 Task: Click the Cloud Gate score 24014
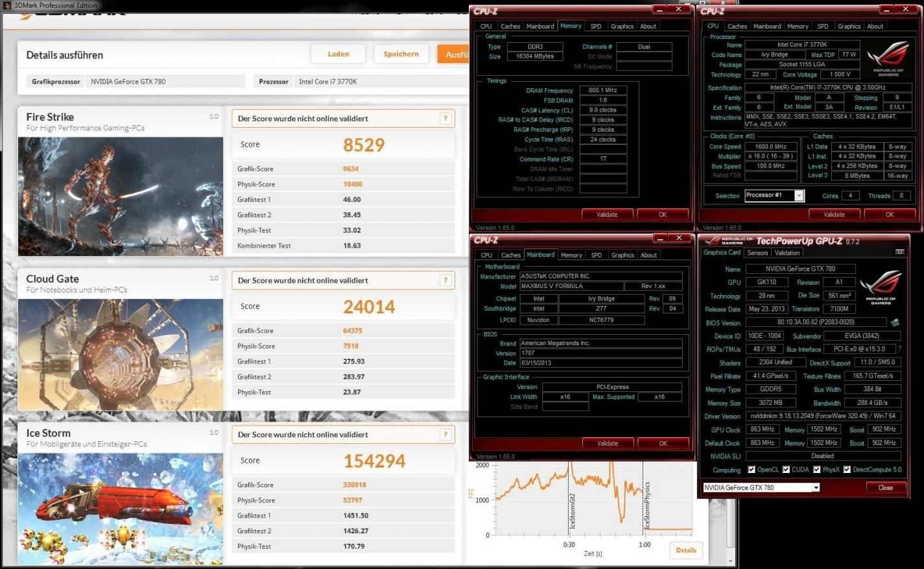(x=369, y=307)
